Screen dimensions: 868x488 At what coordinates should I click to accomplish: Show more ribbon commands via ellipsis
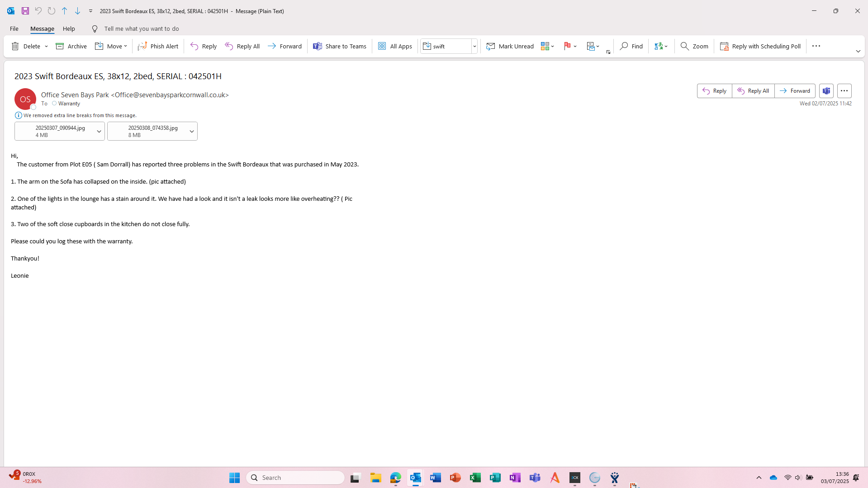tap(816, 46)
